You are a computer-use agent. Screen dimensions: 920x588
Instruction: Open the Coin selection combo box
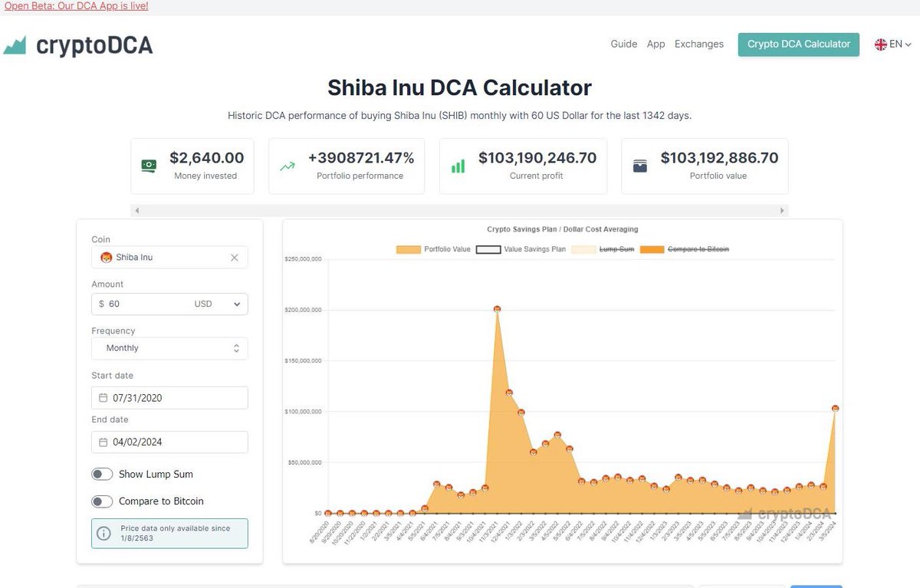coord(169,258)
